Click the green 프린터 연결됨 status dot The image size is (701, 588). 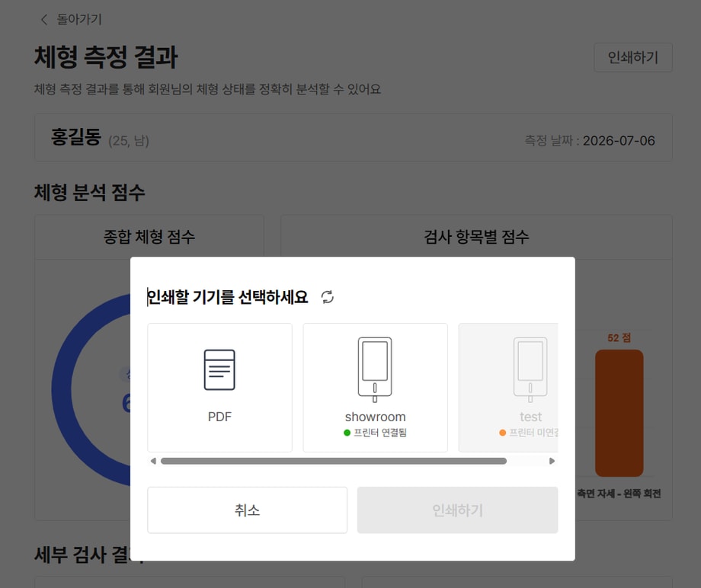(x=347, y=433)
